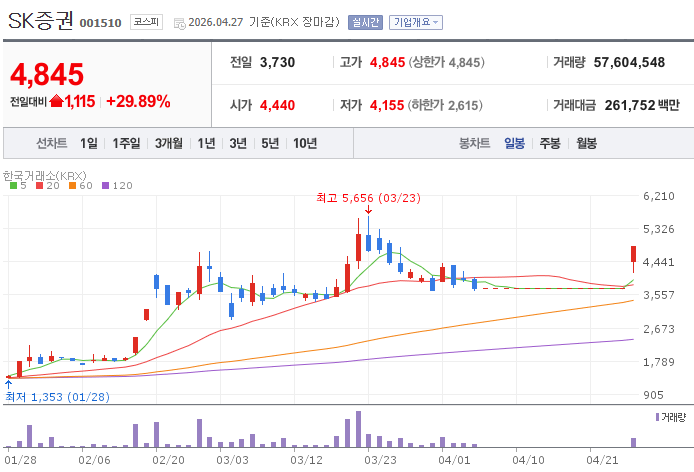Click the 코스피 market badge
The height and width of the screenshot is (472, 694).
[x=146, y=22]
